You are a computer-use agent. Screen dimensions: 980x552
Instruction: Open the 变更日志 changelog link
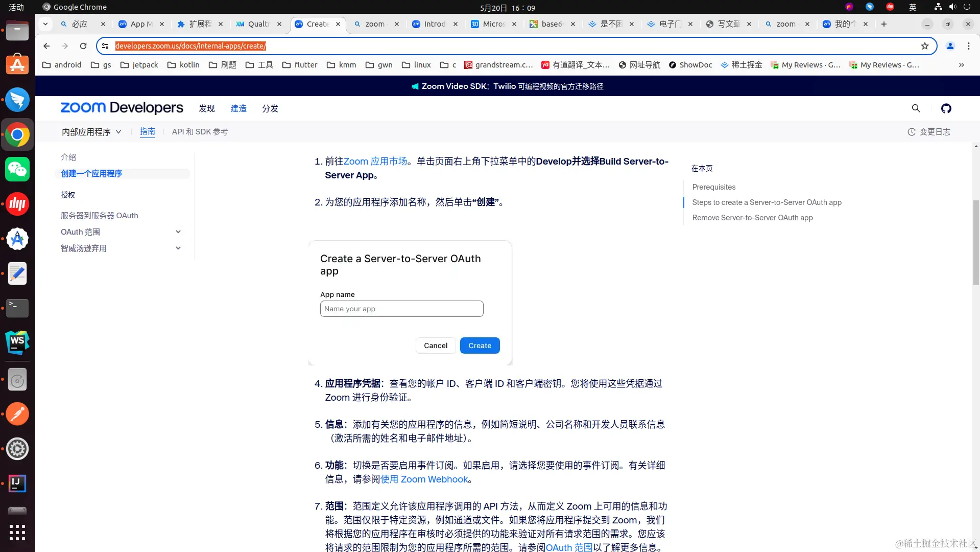(929, 132)
